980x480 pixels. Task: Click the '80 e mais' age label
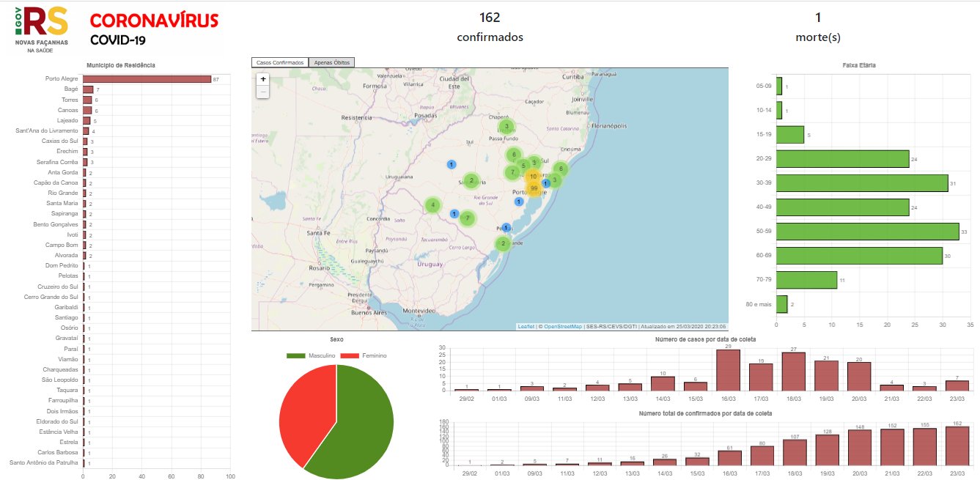point(759,304)
